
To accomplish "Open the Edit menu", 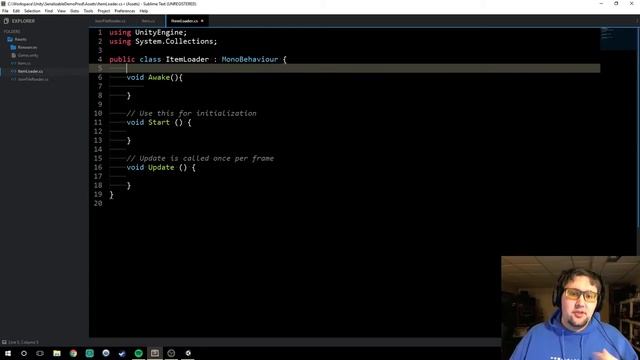I will 16,11.
